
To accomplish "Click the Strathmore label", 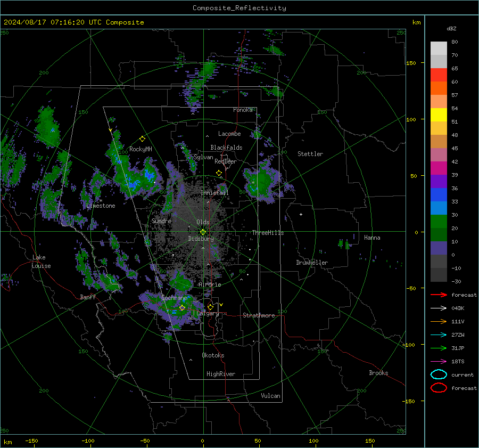I will [x=259, y=315].
